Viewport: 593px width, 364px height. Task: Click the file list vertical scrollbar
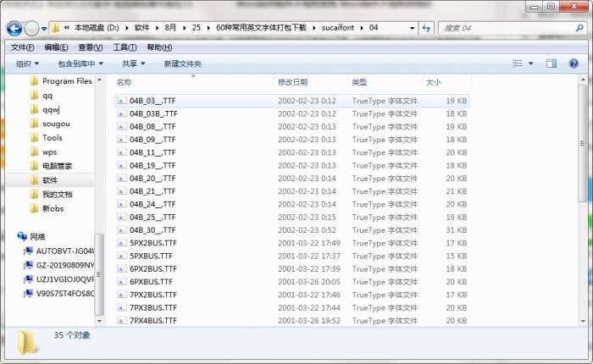[583, 144]
